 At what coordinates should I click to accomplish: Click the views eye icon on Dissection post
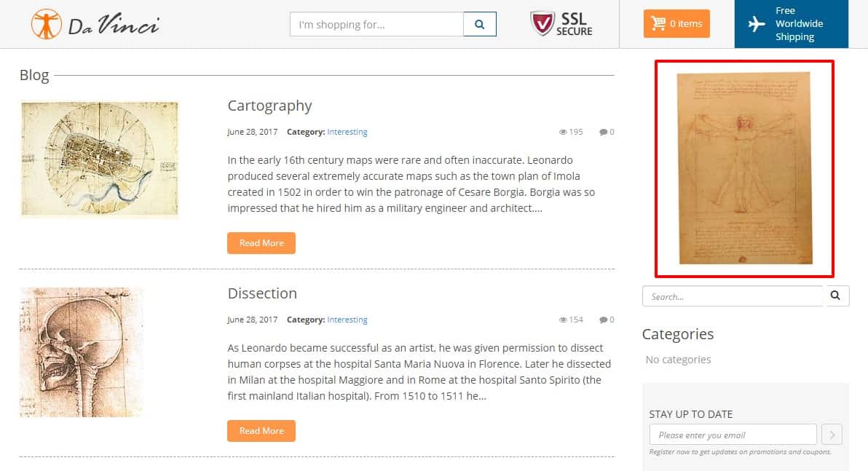coord(563,320)
